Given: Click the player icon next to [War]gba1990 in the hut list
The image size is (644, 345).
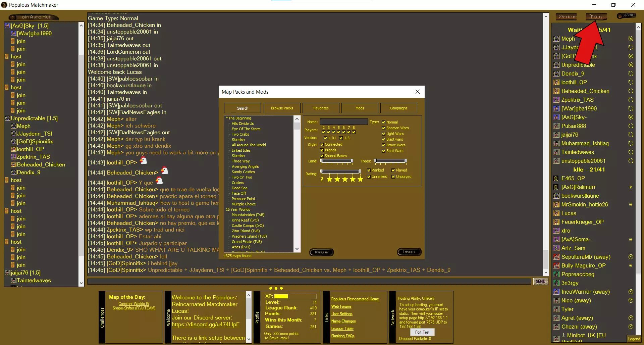Looking at the screenshot, I should tap(14, 34).
